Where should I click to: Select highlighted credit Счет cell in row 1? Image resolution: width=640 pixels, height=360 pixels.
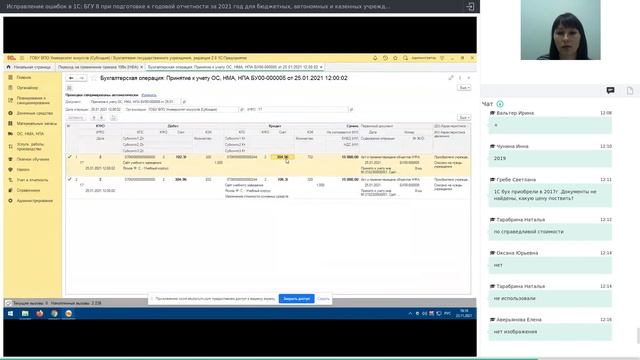(282, 157)
